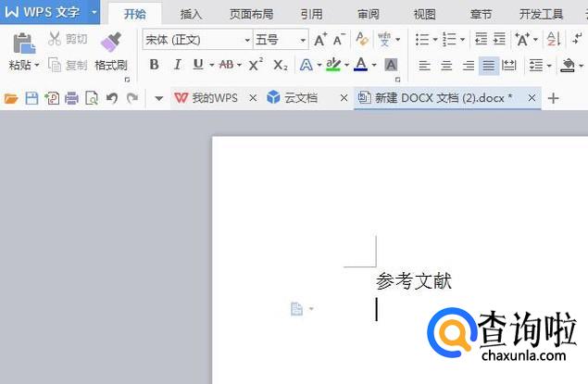
Task: Click distributed alignment icon
Action: pyautogui.click(x=509, y=65)
